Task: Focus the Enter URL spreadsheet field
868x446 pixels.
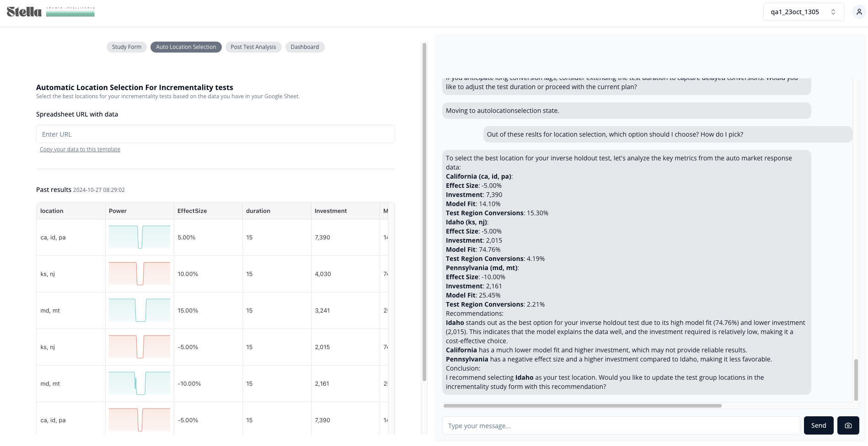Action: pos(215,134)
